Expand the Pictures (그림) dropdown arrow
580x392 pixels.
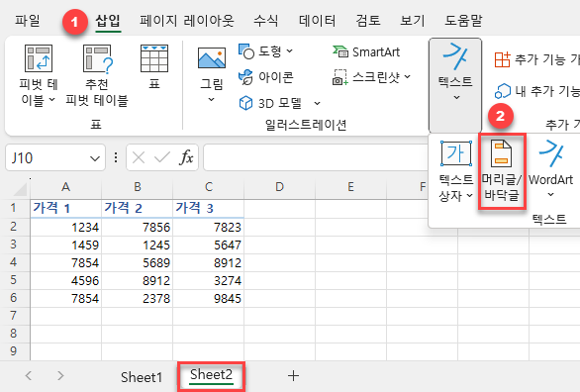click(211, 99)
